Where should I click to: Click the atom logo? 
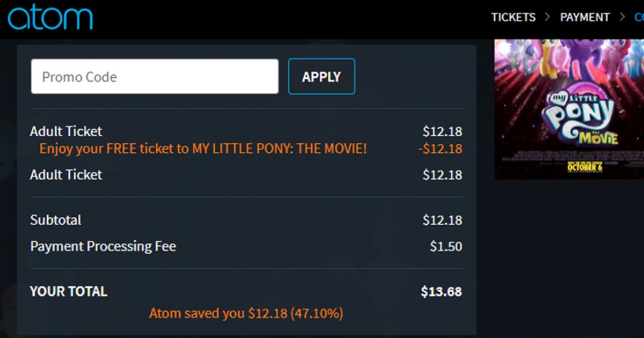(50, 17)
